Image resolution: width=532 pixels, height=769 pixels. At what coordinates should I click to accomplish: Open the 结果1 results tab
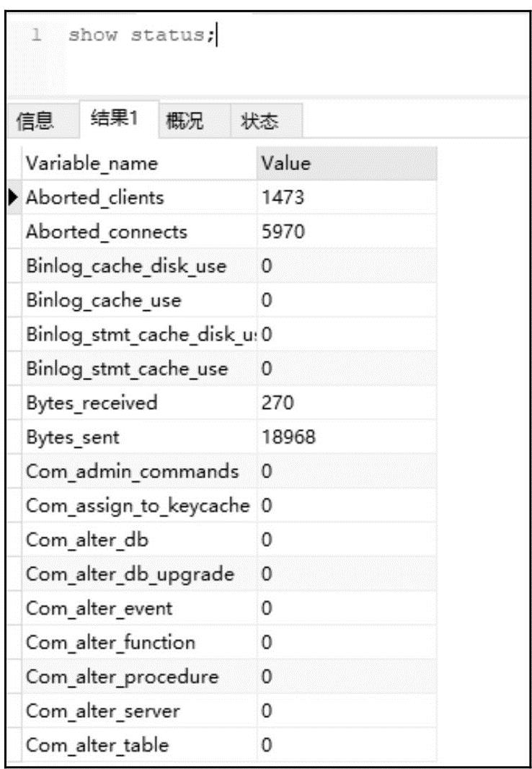pyautogui.click(x=112, y=119)
